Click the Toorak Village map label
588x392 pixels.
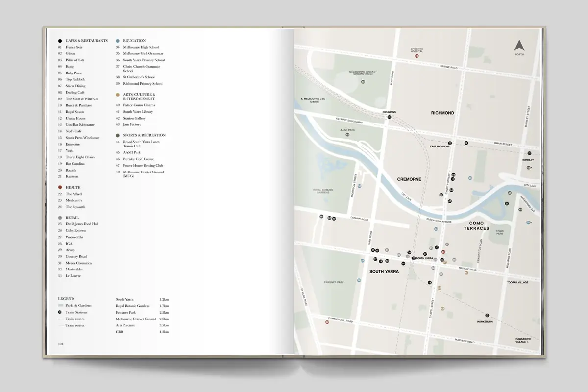coord(517,283)
